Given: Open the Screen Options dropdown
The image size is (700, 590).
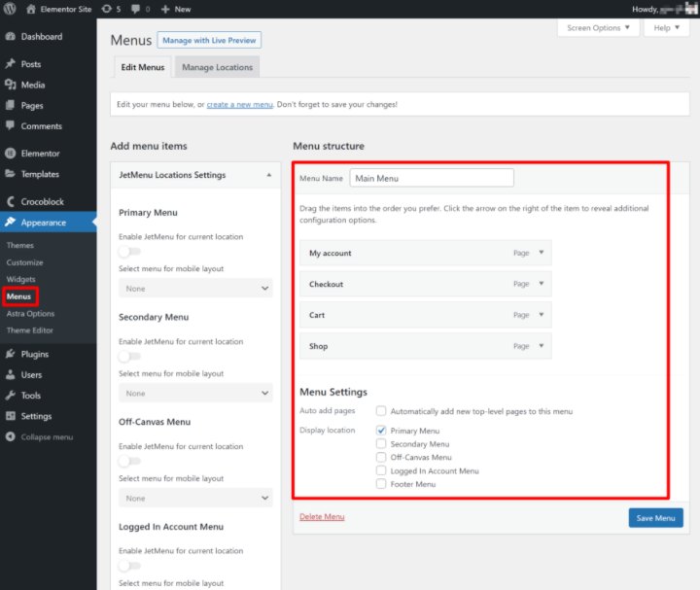Looking at the screenshot, I should (599, 28).
